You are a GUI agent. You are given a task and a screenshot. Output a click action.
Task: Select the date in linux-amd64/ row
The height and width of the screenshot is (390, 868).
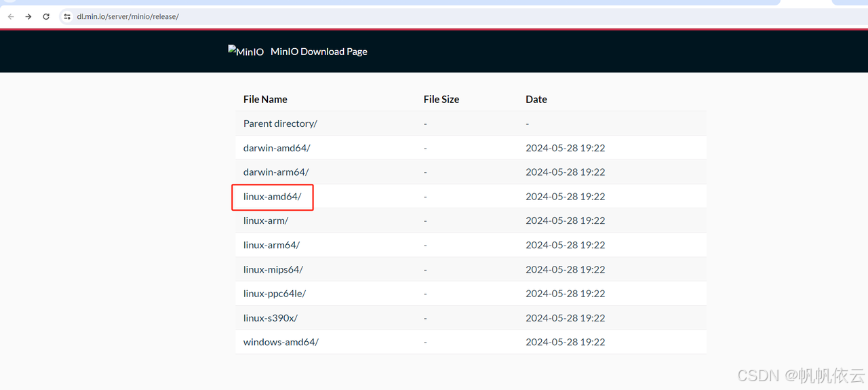pyautogui.click(x=566, y=197)
